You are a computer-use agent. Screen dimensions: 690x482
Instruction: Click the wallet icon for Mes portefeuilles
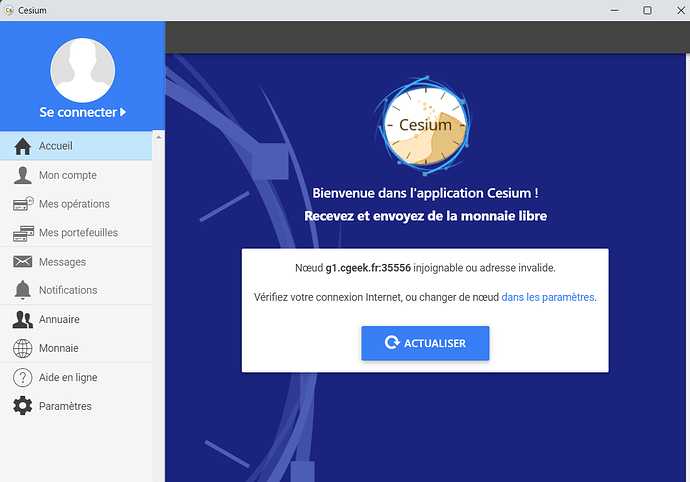click(x=22, y=233)
